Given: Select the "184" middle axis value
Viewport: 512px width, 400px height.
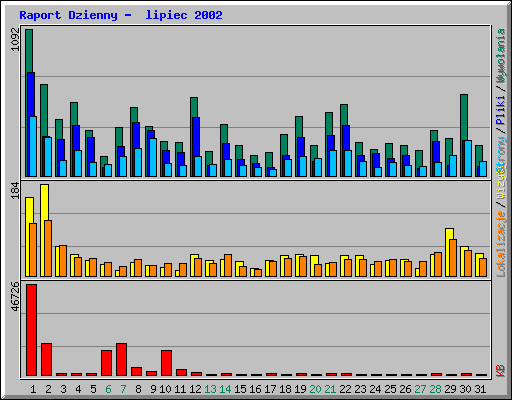Looking at the screenshot, I should [x=15, y=191].
